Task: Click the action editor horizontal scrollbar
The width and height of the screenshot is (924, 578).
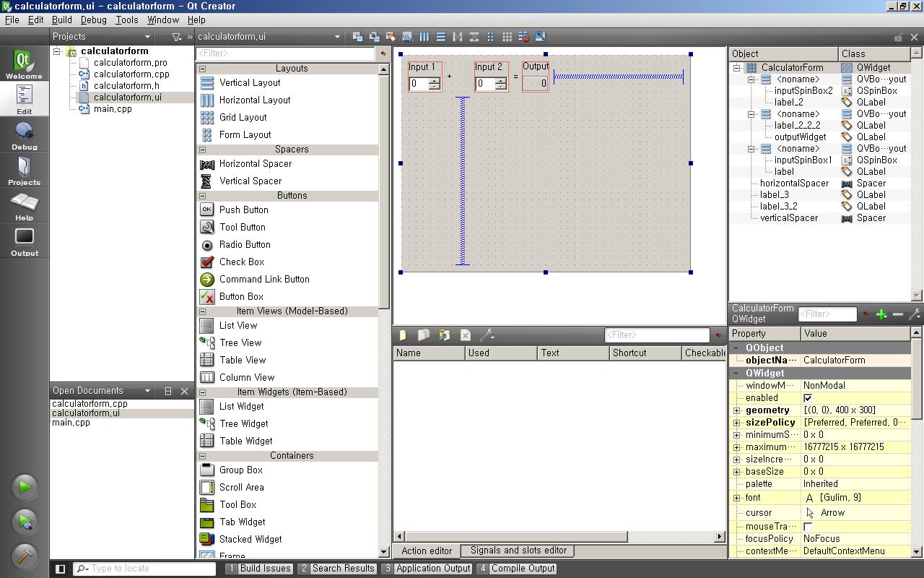Action: 513,536
